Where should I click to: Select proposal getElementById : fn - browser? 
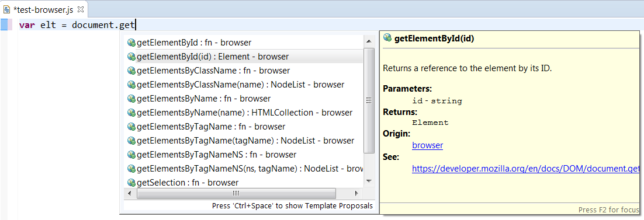[x=244, y=42]
